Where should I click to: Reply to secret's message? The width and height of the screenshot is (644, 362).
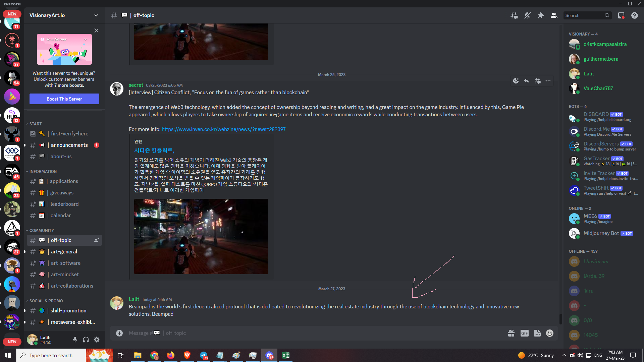point(527,81)
